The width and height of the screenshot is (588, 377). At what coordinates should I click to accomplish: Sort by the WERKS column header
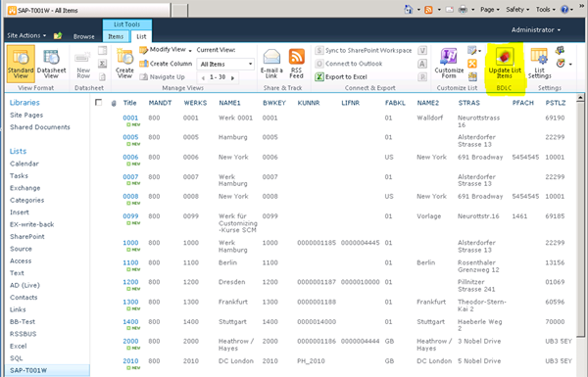click(x=195, y=103)
